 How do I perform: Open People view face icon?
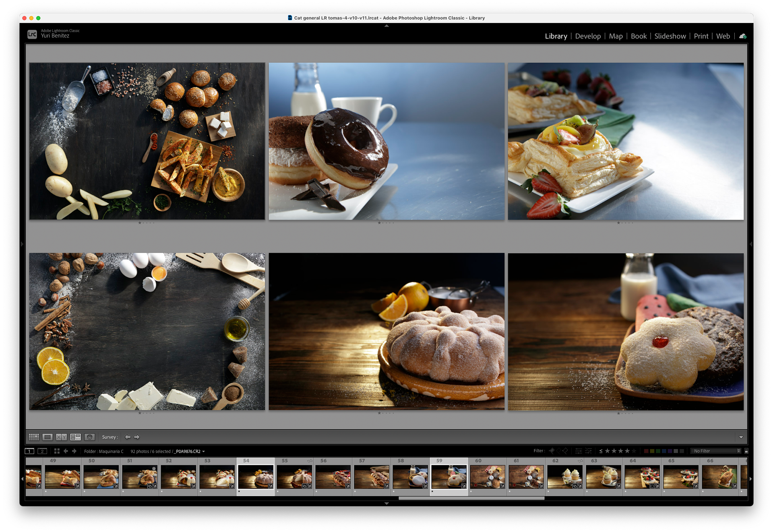89,437
